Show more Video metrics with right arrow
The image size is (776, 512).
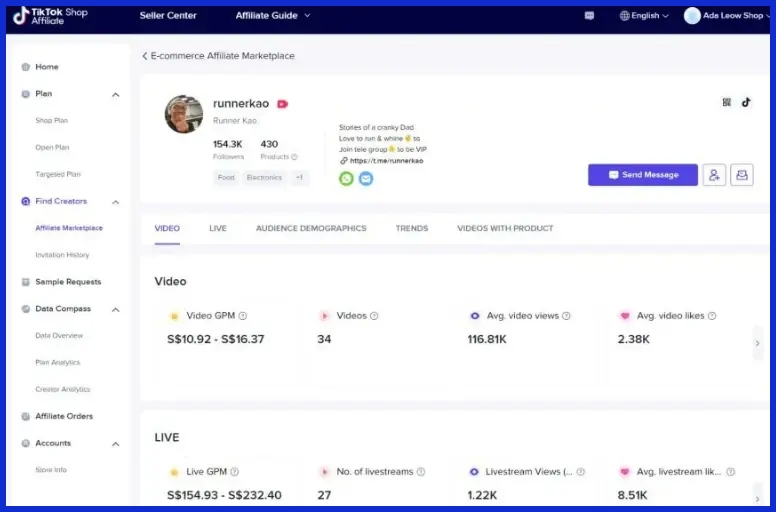757,343
